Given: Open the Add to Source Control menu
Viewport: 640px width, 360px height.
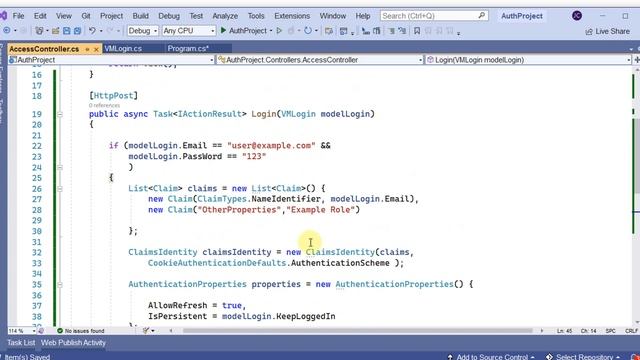Looking at the screenshot, I should [491, 357].
